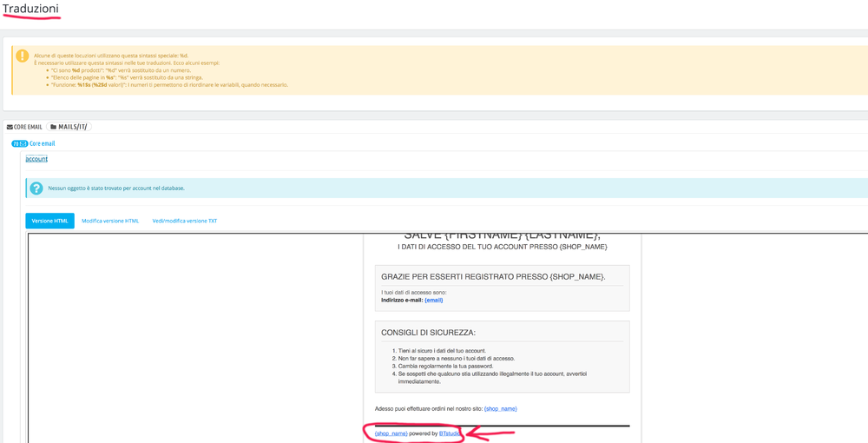Select the Versione HTML tab
868x443 pixels.
(x=49, y=221)
